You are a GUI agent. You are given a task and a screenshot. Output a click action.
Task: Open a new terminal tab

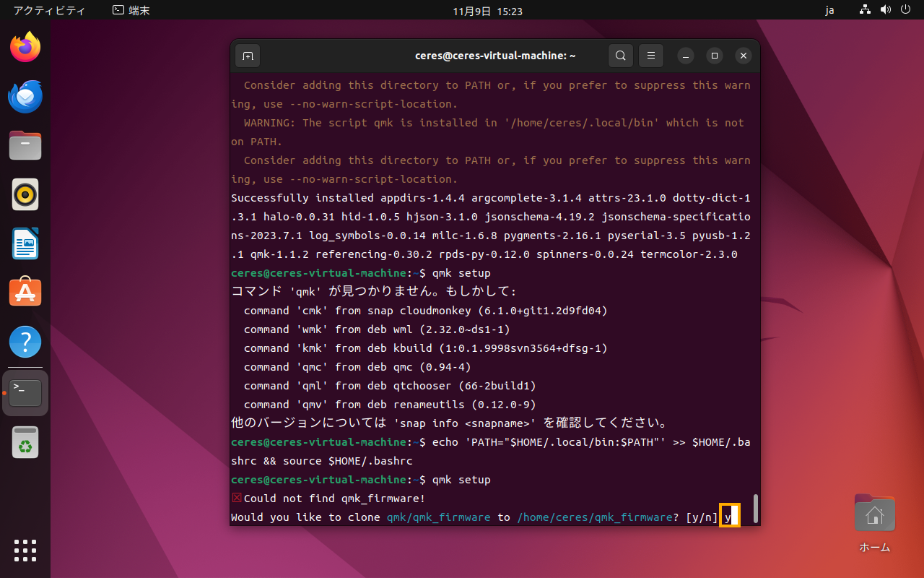coord(248,56)
